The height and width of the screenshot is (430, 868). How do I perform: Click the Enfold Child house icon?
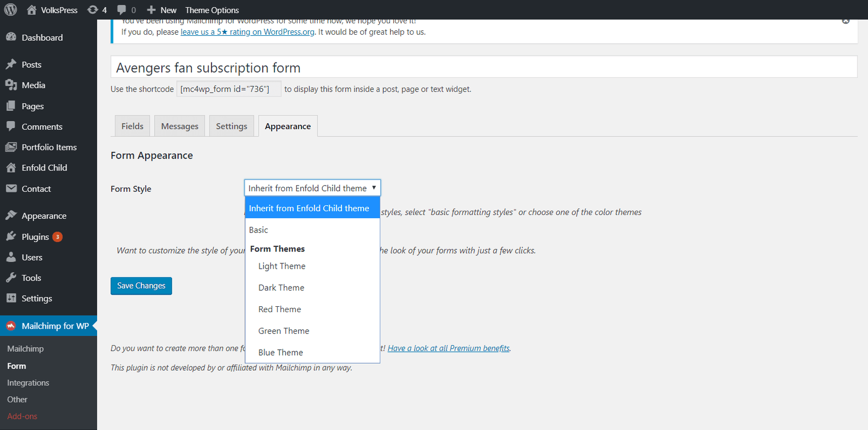click(x=11, y=167)
